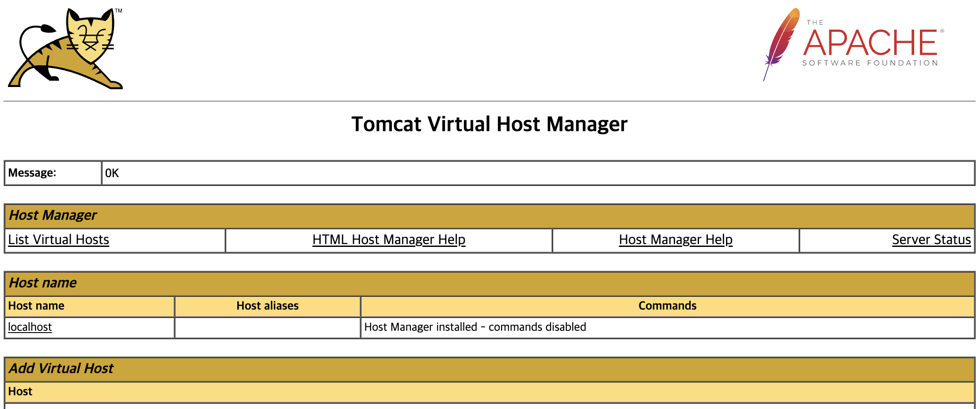The width and height of the screenshot is (980, 409).
Task: Click the Message: label cell
Action: (x=53, y=173)
